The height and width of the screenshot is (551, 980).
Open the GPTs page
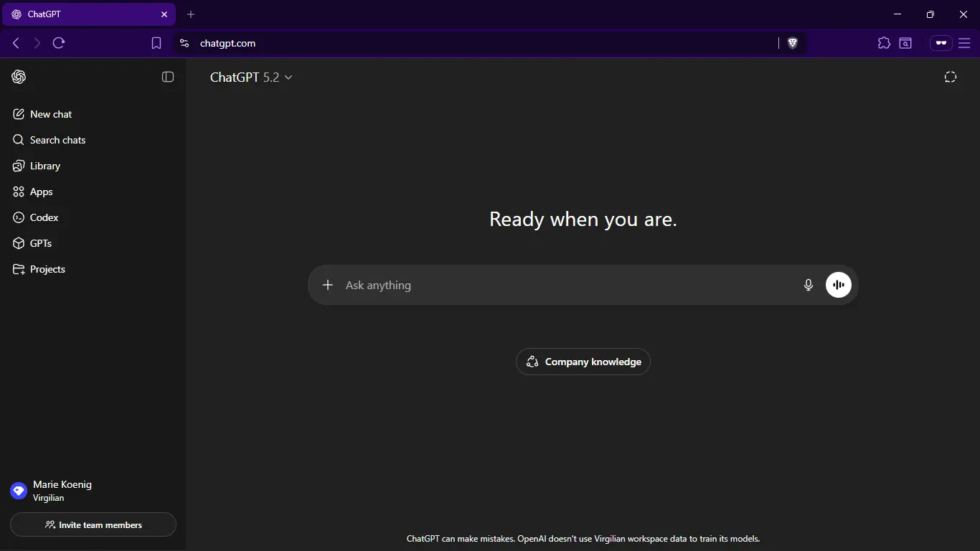93,243
